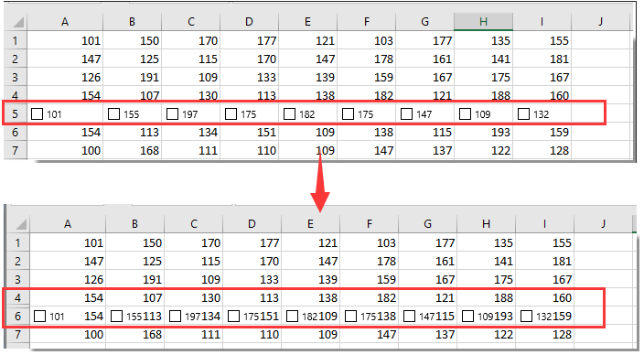
Task: Tick the 109 checkbox in upper sheet row 5
Action: click(x=465, y=113)
